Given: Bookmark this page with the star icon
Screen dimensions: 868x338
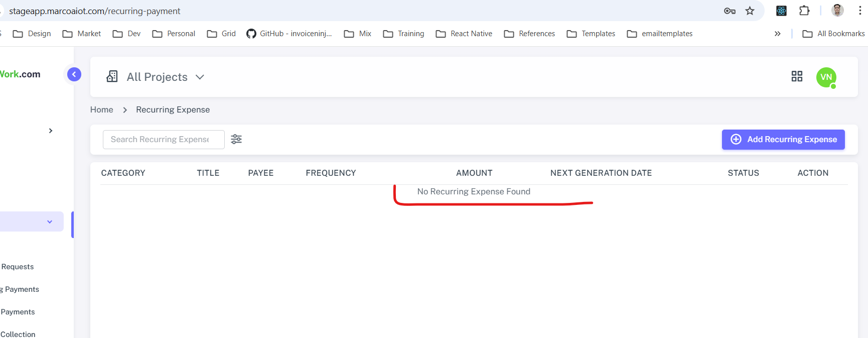Looking at the screenshot, I should (x=750, y=11).
